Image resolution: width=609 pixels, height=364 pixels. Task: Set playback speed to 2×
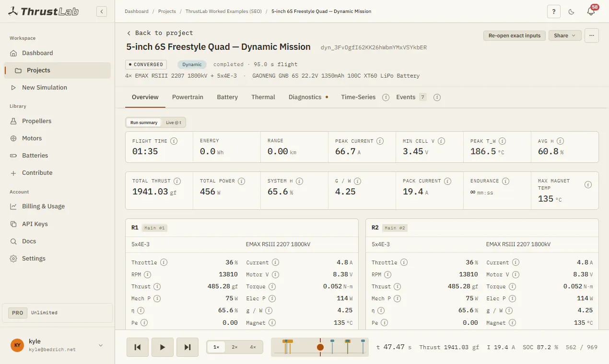click(234, 347)
